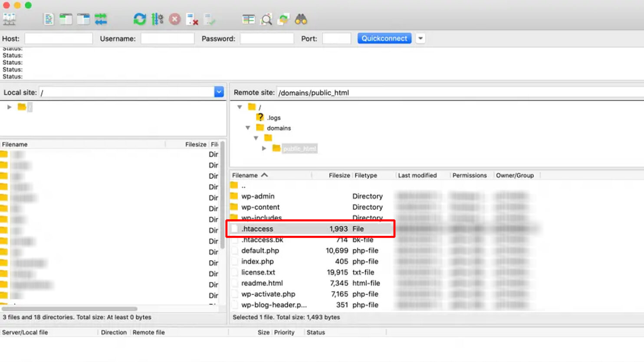
Task: Open Find files search with the binoculars icon
Action: 301,19
